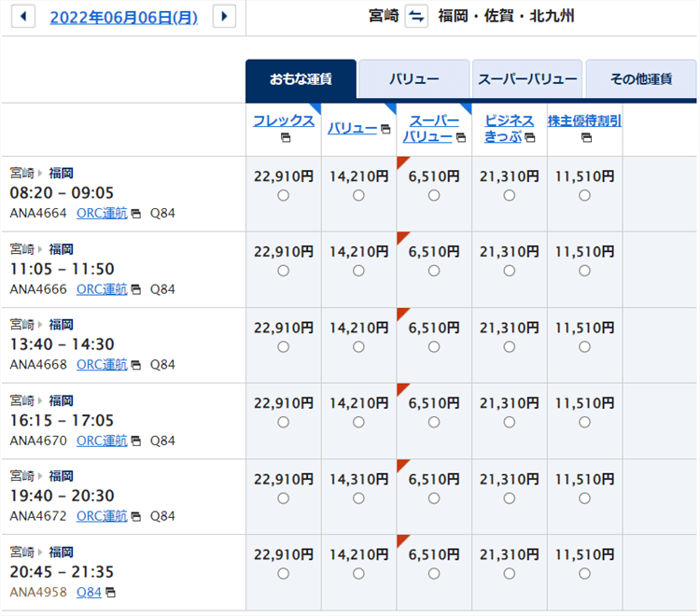
Task: Select 22,910円 Flex fare for 08:20 flight
Action: pos(284,195)
